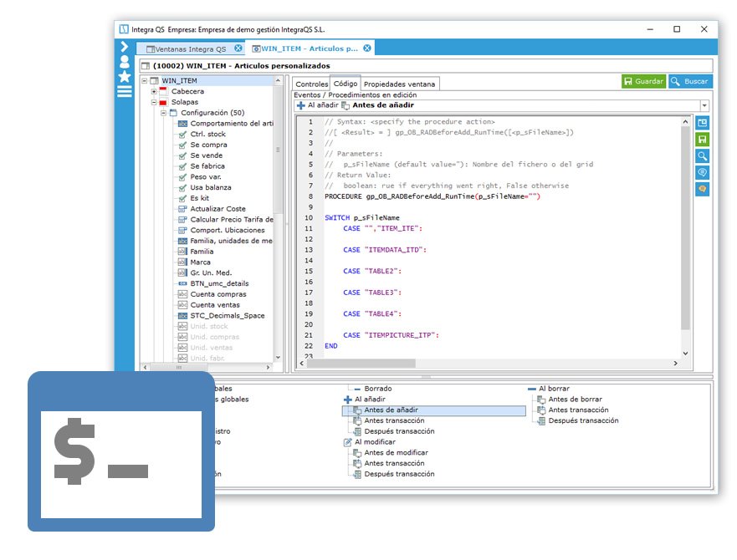Viewport: 737px width, 560px height.
Task: Select Antes de borrar event
Action: click(x=576, y=400)
